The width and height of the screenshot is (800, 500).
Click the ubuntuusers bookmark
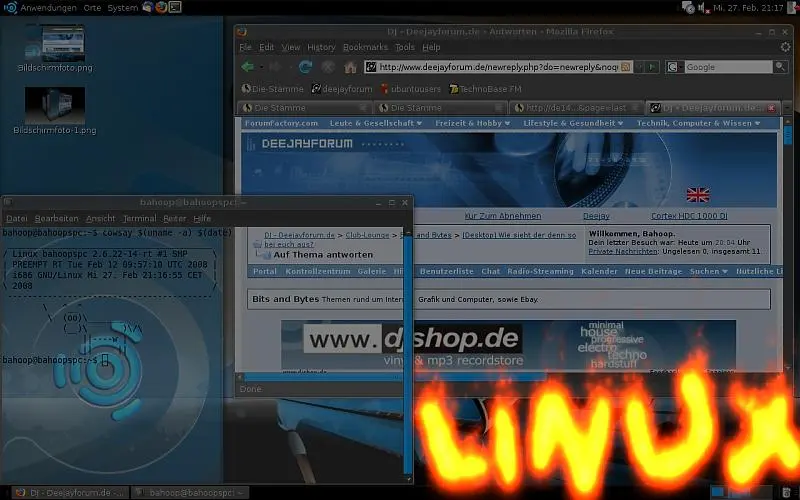click(412, 88)
